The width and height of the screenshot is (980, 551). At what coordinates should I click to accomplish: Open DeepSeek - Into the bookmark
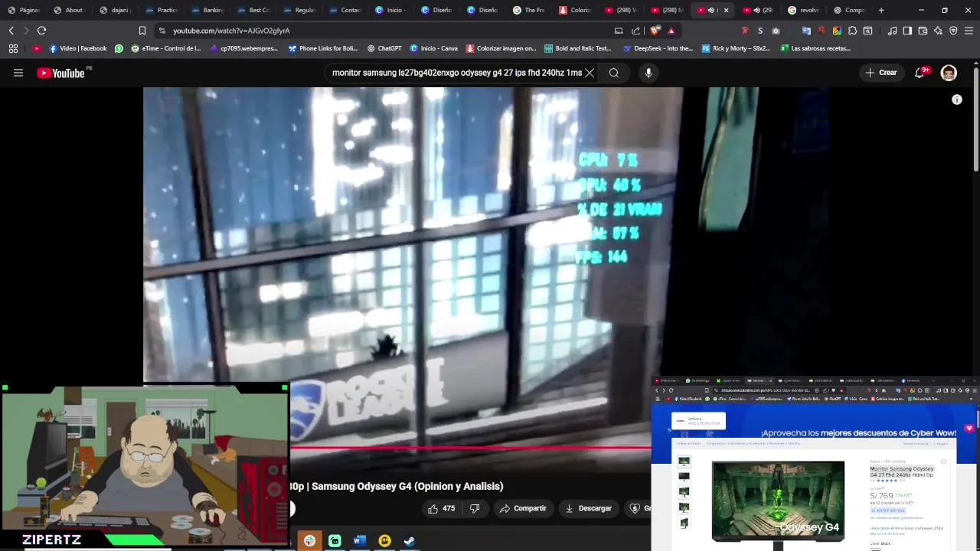tap(658, 48)
